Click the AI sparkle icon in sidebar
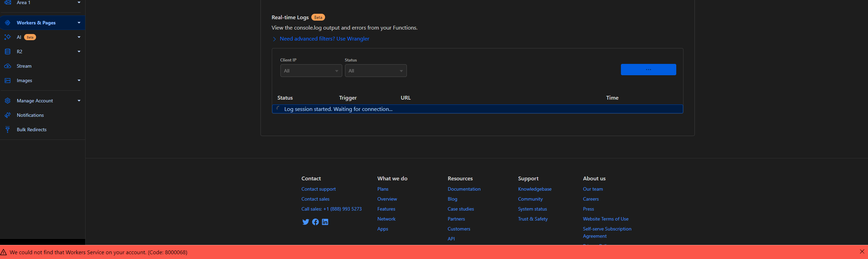The image size is (868, 259). [8, 37]
